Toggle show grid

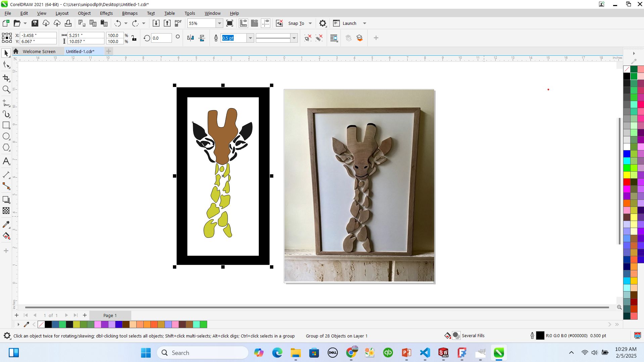point(255,23)
